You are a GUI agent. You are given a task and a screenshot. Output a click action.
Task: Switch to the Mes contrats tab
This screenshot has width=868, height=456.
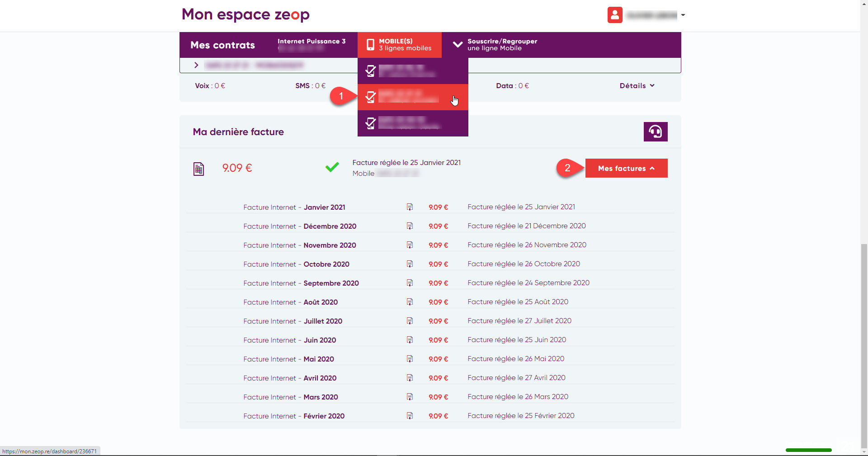(222, 45)
